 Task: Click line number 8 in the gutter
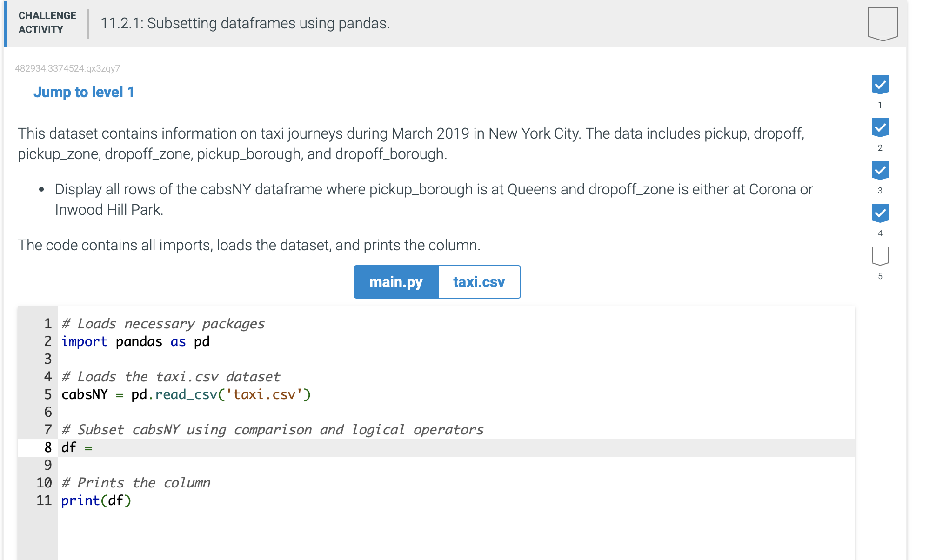47,447
